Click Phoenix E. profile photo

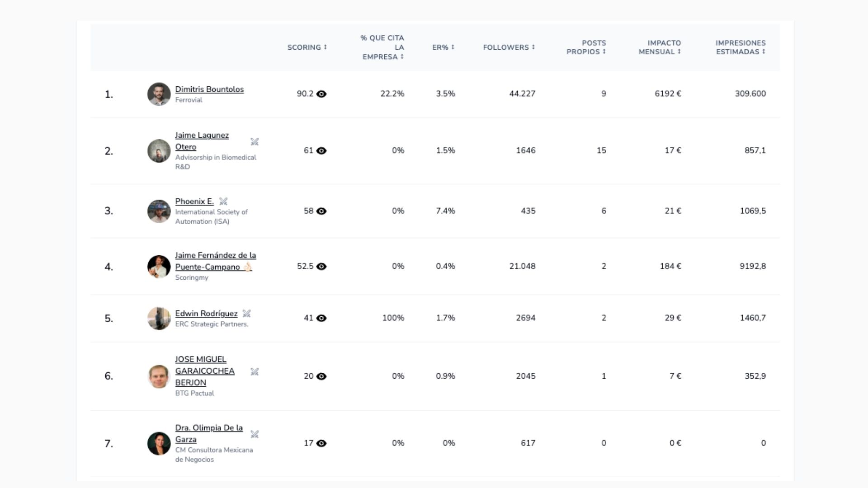159,211
